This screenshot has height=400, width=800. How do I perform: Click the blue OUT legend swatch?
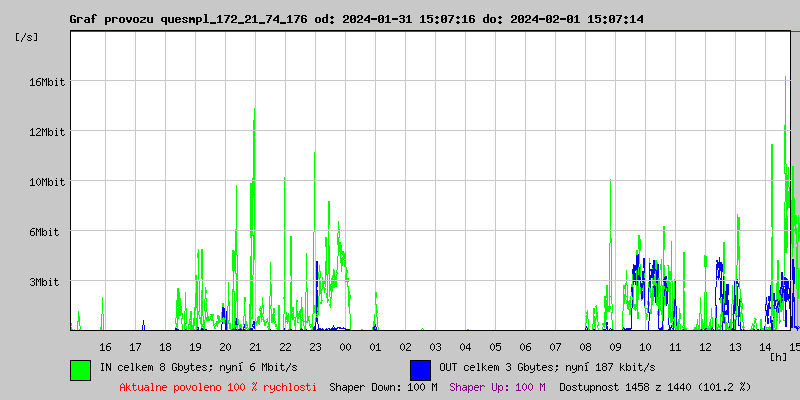tap(420, 369)
